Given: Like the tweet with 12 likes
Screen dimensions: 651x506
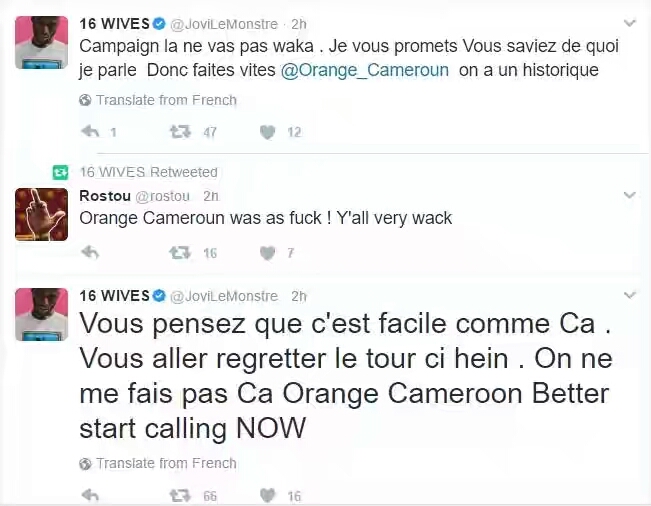Looking at the screenshot, I should click(x=267, y=131).
